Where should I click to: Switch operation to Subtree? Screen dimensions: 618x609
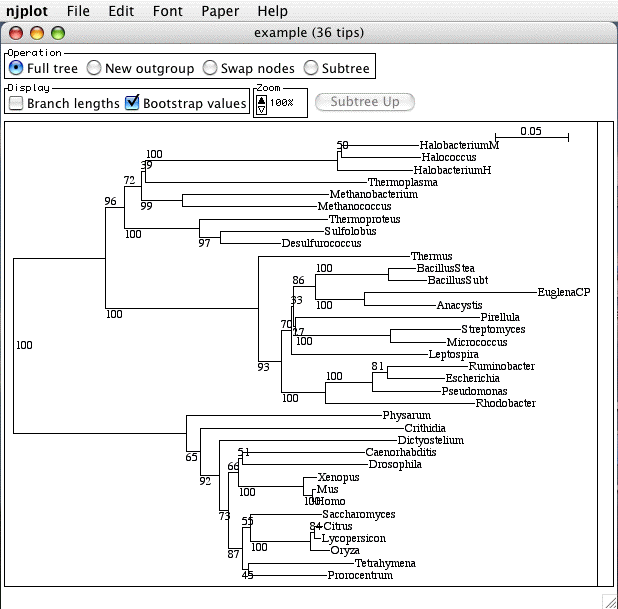tap(312, 68)
